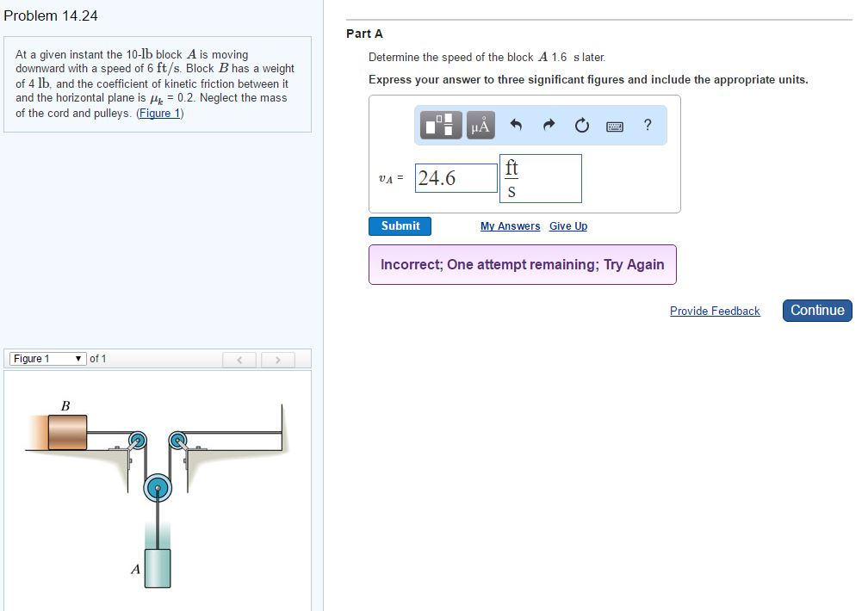Open the Provide Feedback link

[715, 311]
